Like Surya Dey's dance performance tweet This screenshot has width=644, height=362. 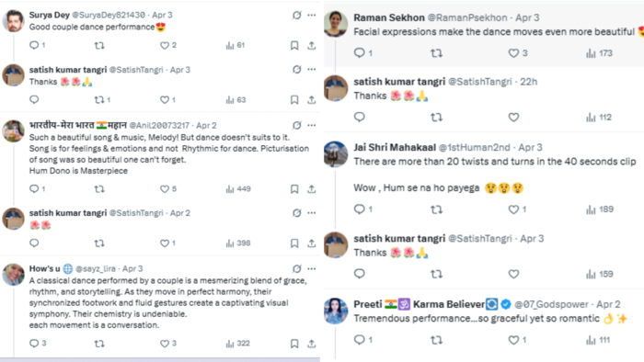point(165,46)
